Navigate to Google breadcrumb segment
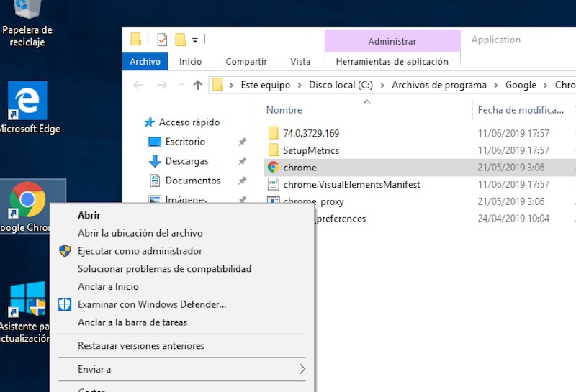The image size is (576, 392). click(x=521, y=85)
